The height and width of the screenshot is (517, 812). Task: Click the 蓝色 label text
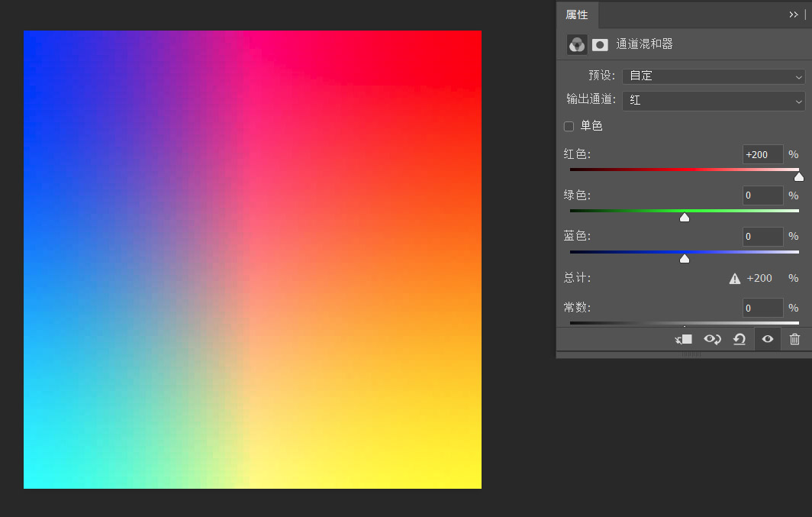coord(577,236)
